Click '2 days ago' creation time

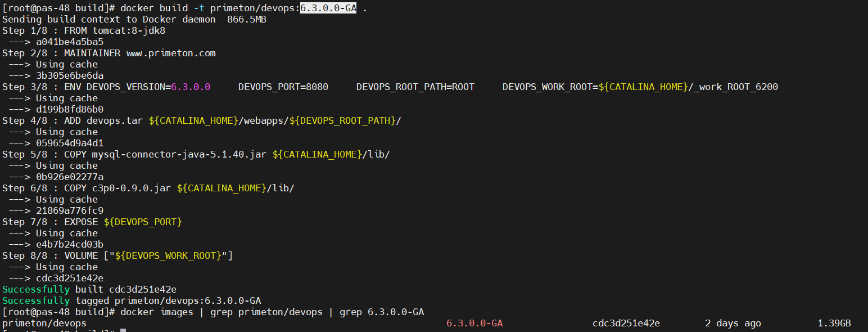pos(733,323)
